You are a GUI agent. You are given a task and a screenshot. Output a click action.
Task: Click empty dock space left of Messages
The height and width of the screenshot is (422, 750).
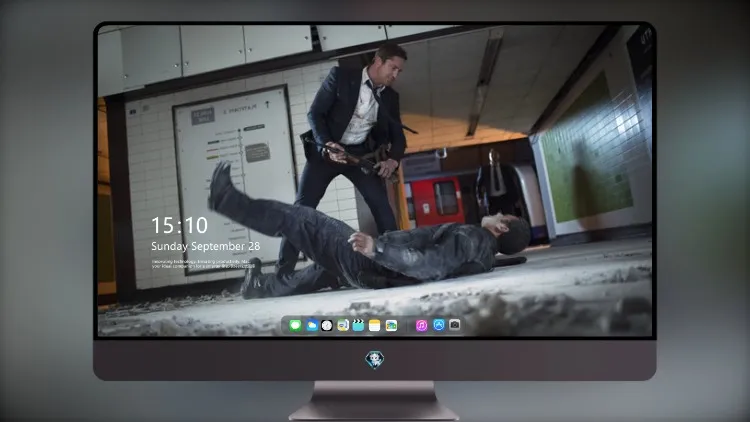[286, 326]
